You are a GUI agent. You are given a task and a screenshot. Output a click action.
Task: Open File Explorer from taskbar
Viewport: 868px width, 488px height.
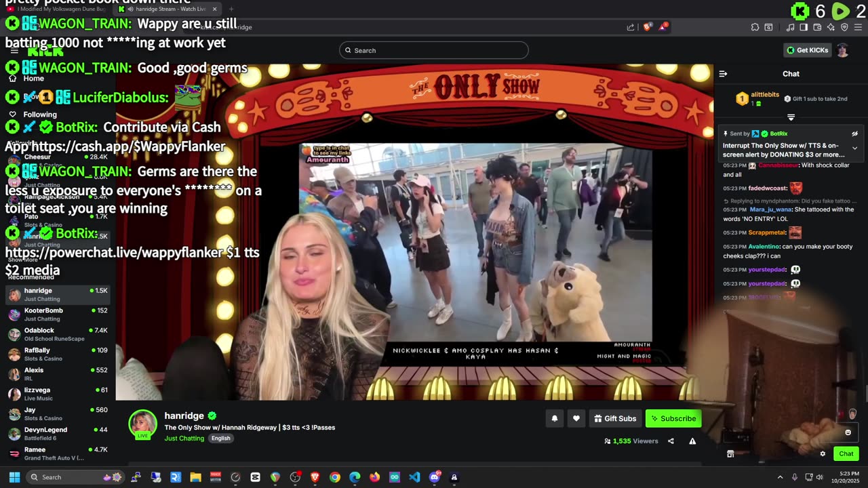pyautogui.click(x=195, y=477)
